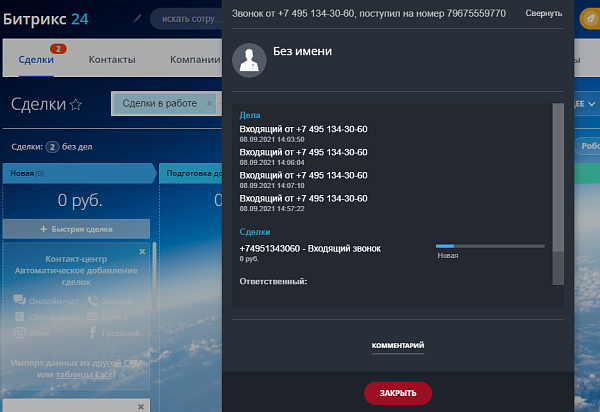Image resolution: width=600 pixels, height=412 pixels.
Task: Click the Онлайн-чат icon
Action: tap(20, 300)
